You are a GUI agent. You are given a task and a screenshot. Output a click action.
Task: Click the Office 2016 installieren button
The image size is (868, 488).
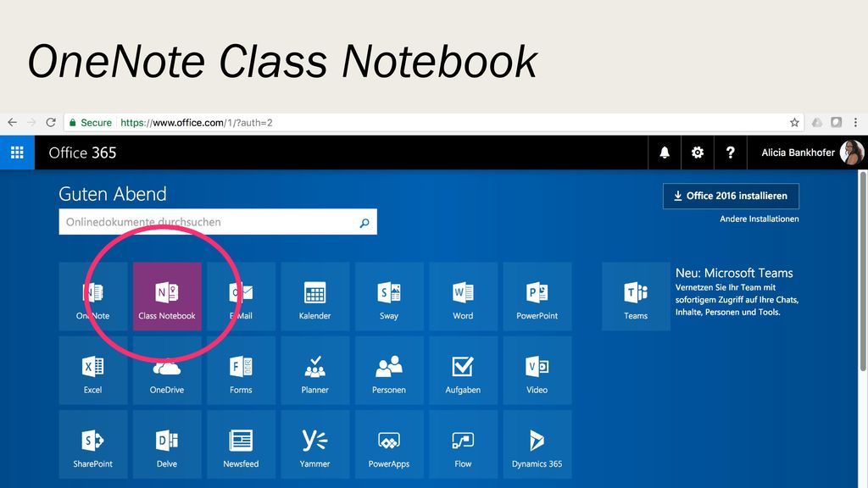(731, 196)
